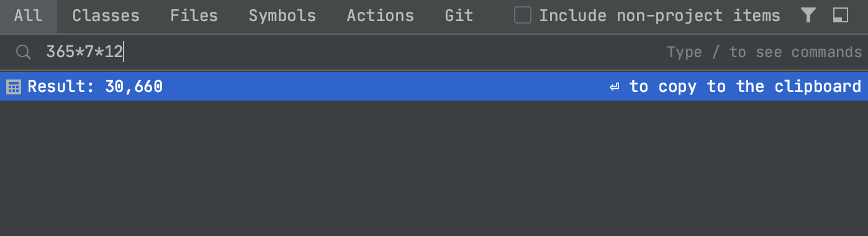
Task: Click the empty area below the results list
Action: [434, 168]
